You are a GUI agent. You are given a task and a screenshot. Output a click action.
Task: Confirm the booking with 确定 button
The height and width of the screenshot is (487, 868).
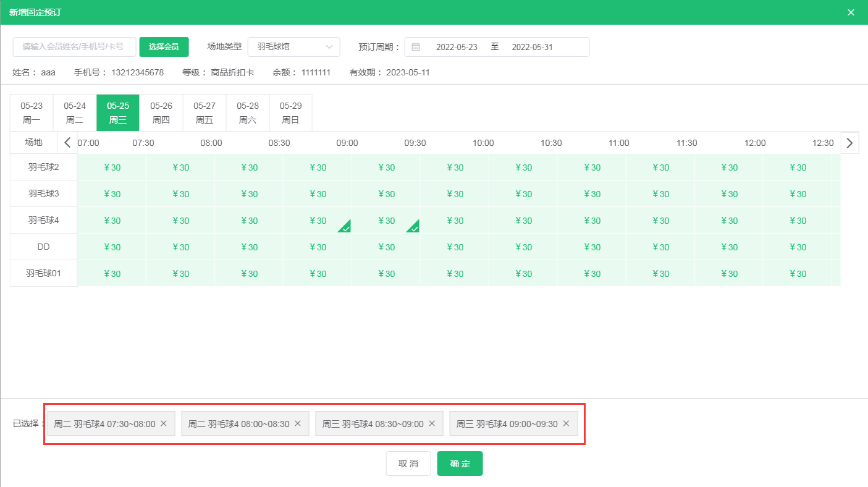(x=460, y=464)
